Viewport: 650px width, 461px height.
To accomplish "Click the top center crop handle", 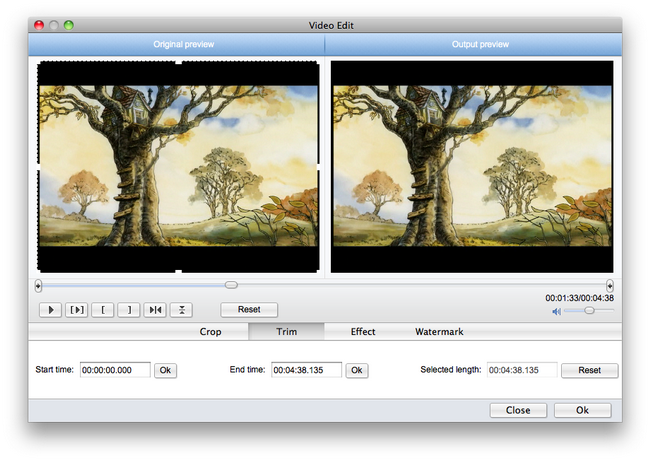I will click(x=179, y=62).
